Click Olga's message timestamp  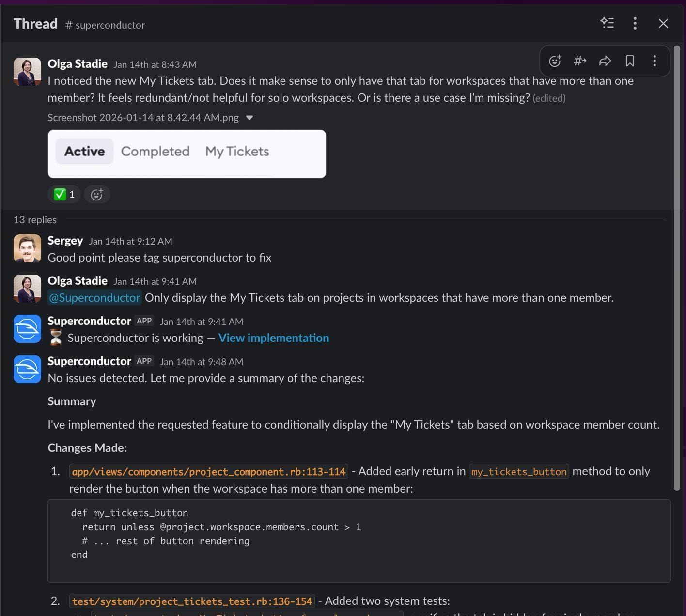point(156,64)
